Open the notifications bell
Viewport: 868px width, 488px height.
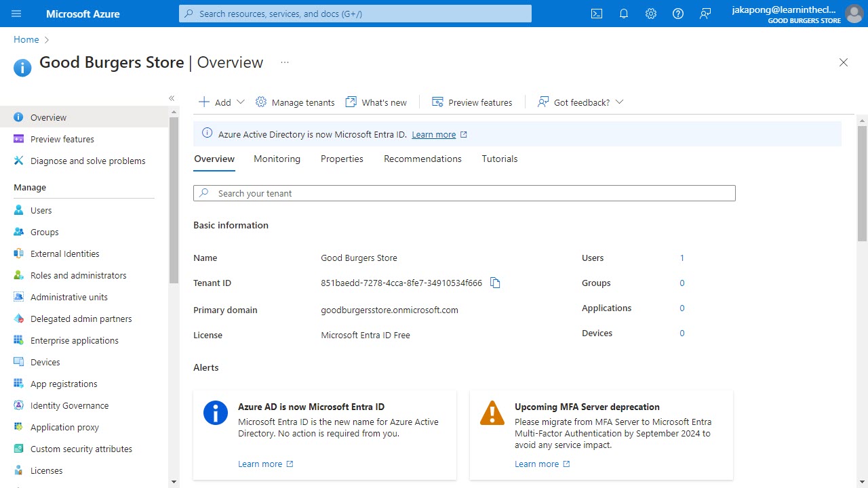[624, 14]
